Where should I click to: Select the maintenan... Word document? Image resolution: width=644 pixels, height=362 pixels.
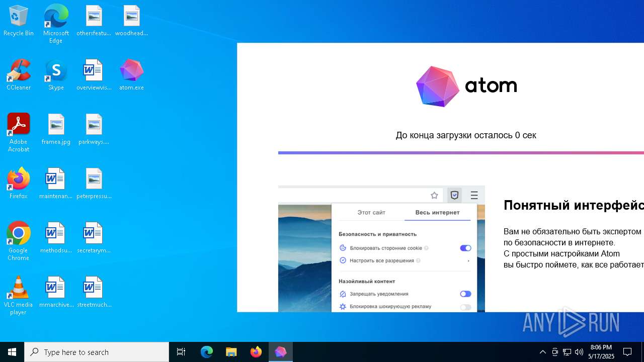(56, 184)
